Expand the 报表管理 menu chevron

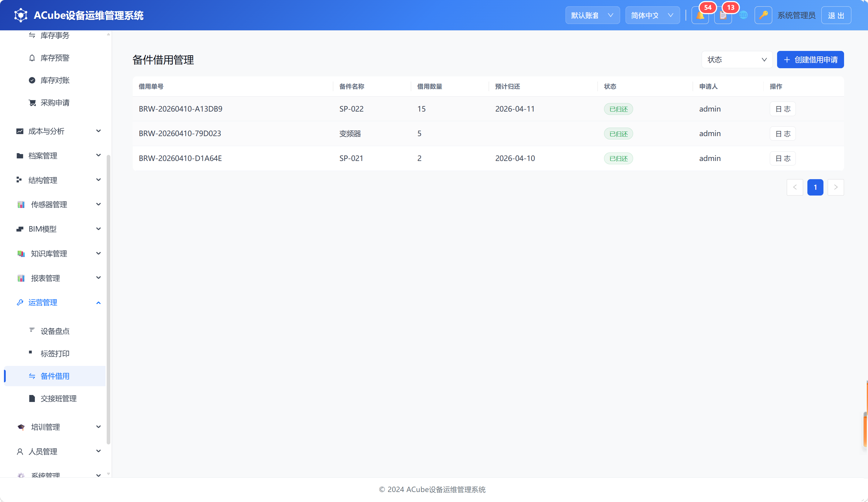[98, 278]
